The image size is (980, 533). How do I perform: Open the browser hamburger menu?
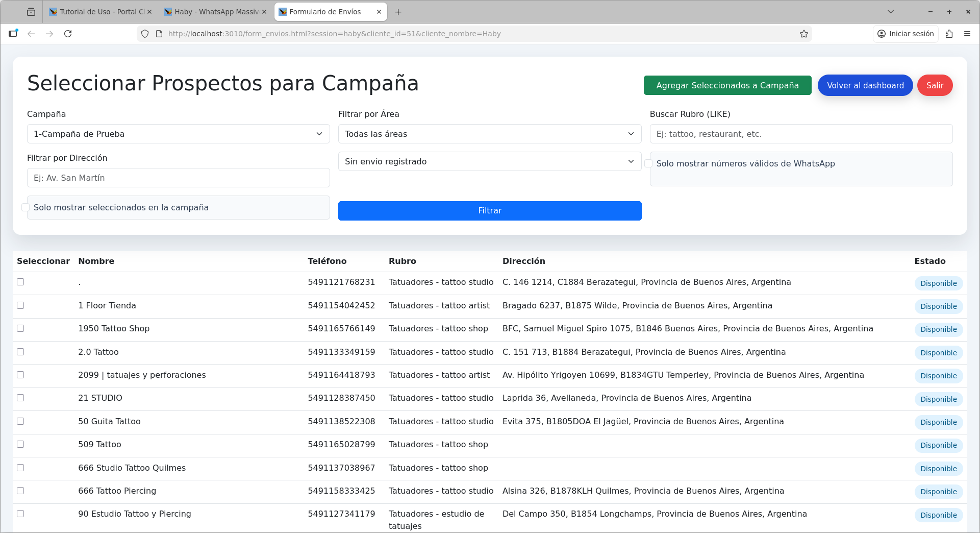[968, 34]
